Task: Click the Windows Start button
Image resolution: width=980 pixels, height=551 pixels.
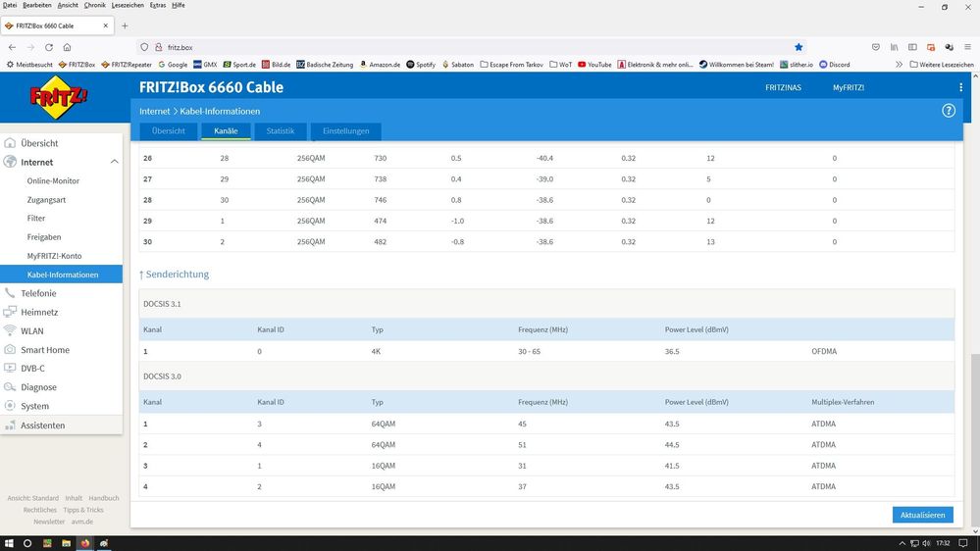Action: 9,543
